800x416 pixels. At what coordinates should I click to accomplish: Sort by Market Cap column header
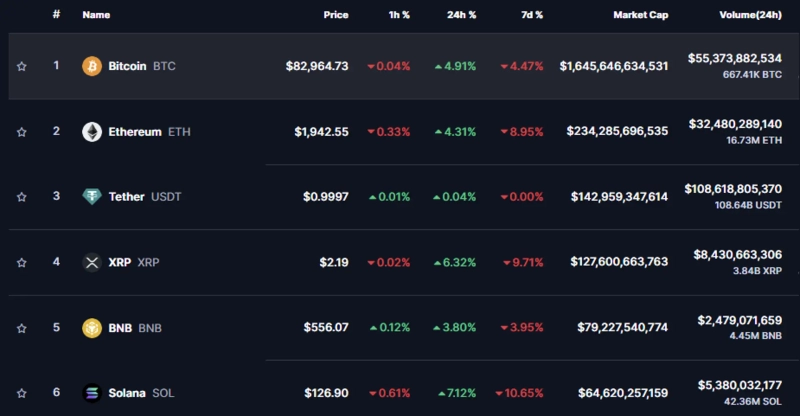pyautogui.click(x=641, y=15)
